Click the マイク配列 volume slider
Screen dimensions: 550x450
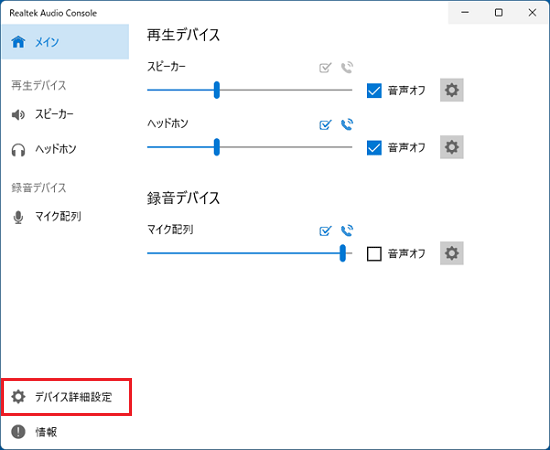pos(249,253)
